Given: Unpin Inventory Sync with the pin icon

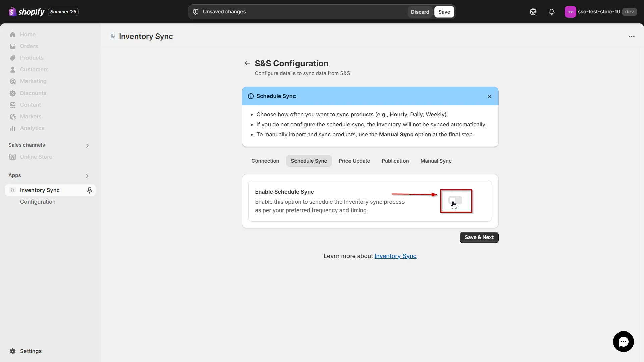Looking at the screenshot, I should [x=90, y=190].
